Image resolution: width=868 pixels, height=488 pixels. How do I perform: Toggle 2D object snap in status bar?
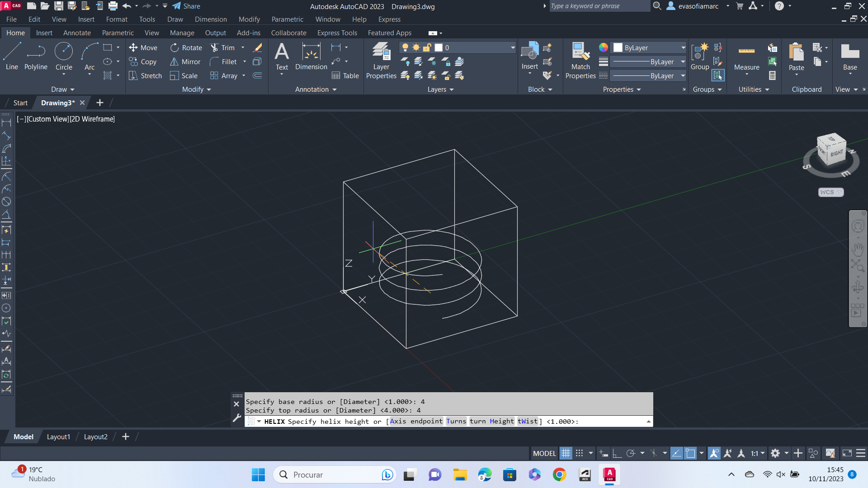tap(690, 453)
